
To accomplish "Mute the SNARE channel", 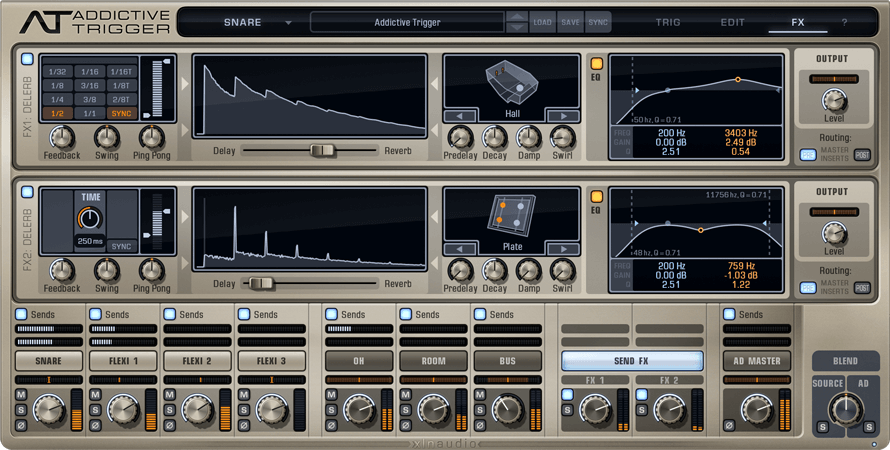I will [21, 395].
